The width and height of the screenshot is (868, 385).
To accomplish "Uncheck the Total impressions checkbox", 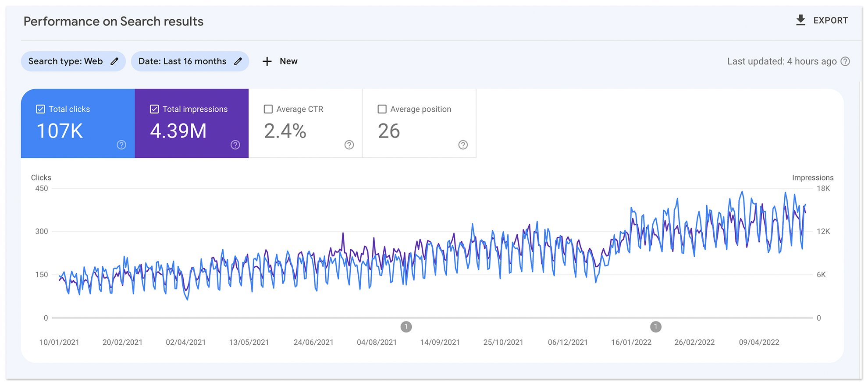I will pos(154,109).
